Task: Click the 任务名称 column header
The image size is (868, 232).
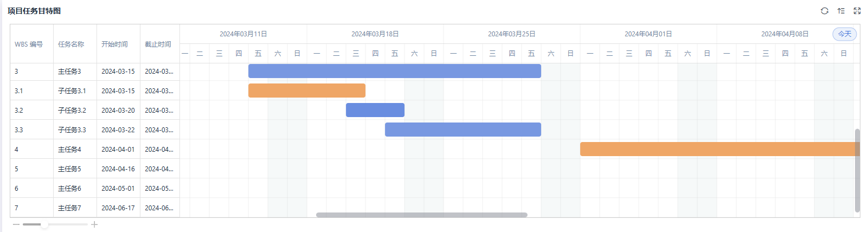Action: (x=71, y=44)
